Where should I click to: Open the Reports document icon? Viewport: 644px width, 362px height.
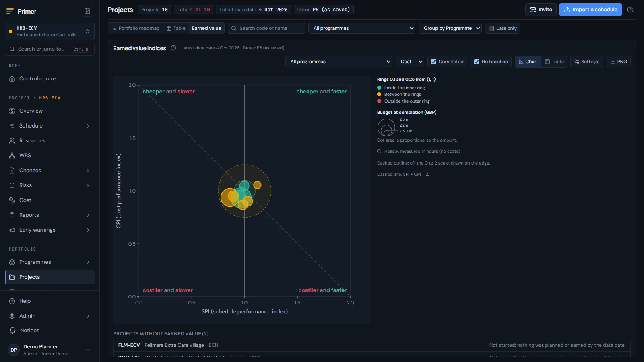[12, 215]
